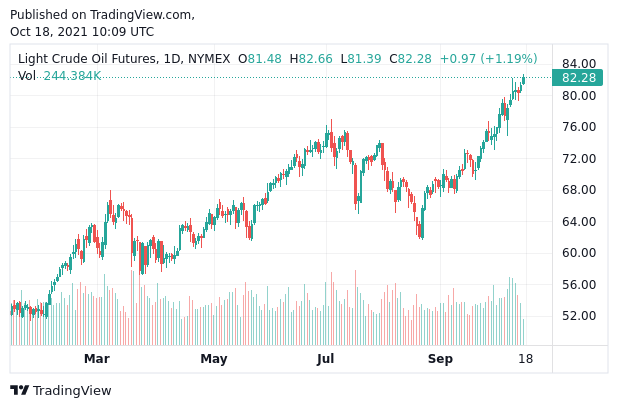Select the May label on time axis
The width and height of the screenshot is (618, 408).
[214, 359]
